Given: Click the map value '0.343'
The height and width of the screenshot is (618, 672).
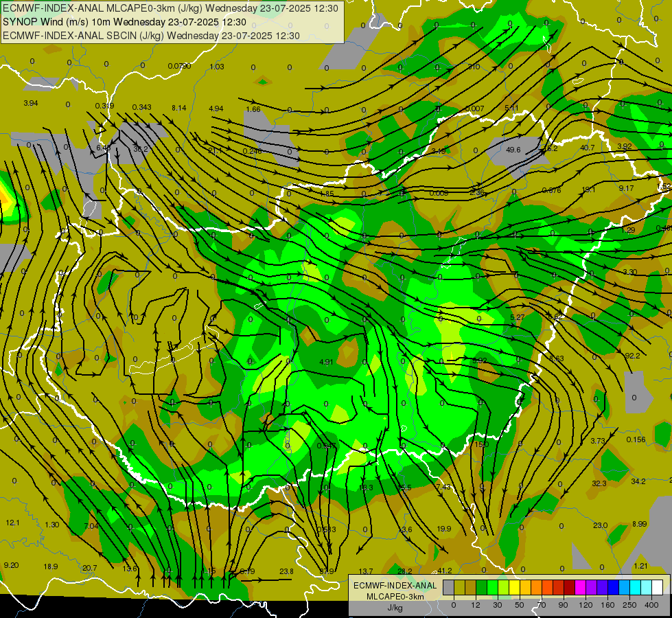Looking at the screenshot, I should [142, 107].
